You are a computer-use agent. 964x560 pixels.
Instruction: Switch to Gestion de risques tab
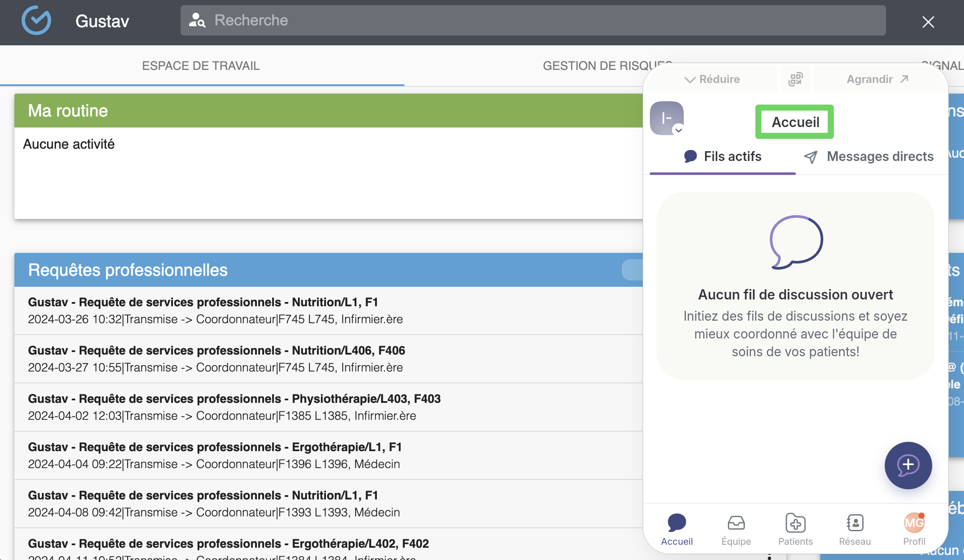593,66
